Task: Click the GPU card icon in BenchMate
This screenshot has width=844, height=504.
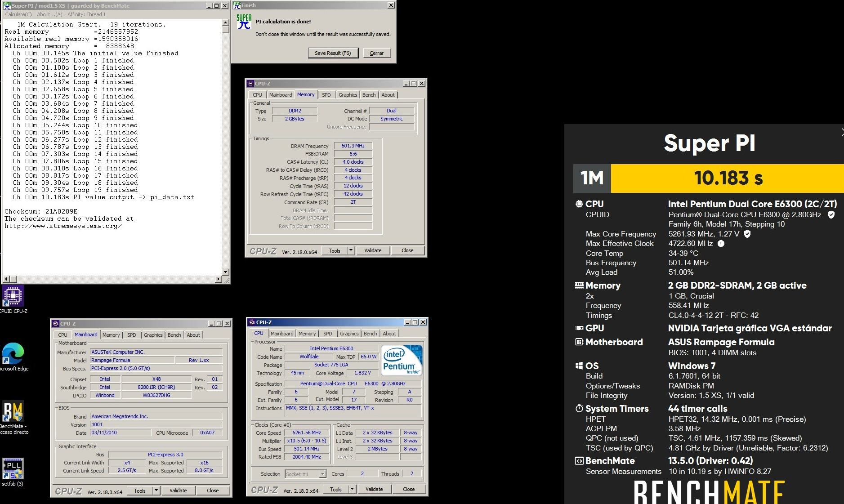Action: pos(579,328)
